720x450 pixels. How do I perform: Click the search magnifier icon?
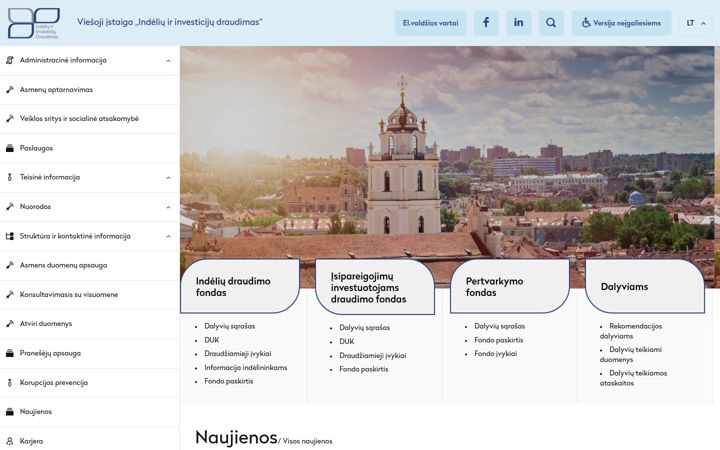click(x=551, y=22)
